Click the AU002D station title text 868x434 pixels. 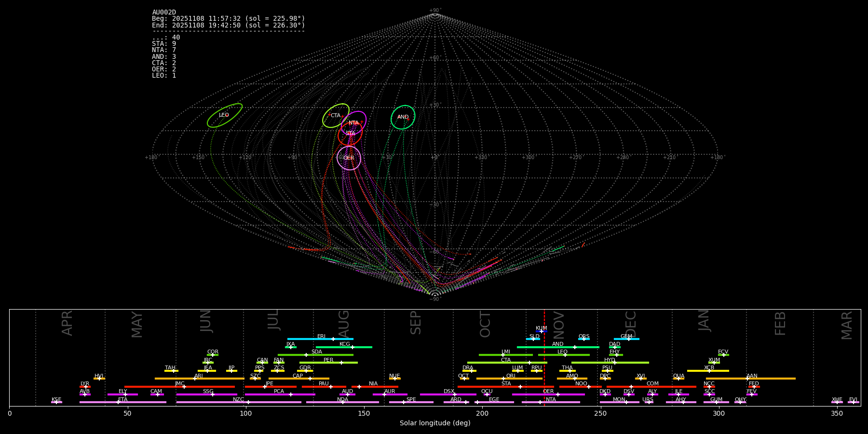click(x=164, y=13)
